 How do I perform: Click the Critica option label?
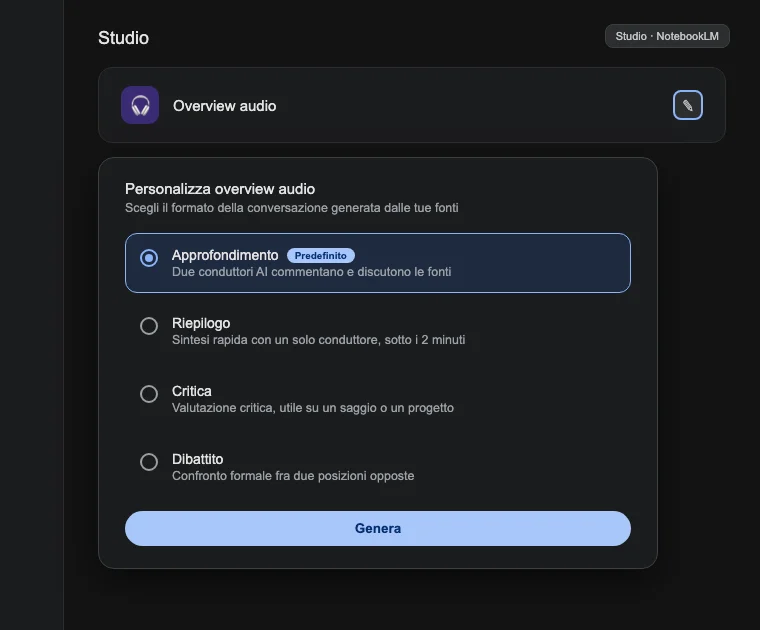191,391
